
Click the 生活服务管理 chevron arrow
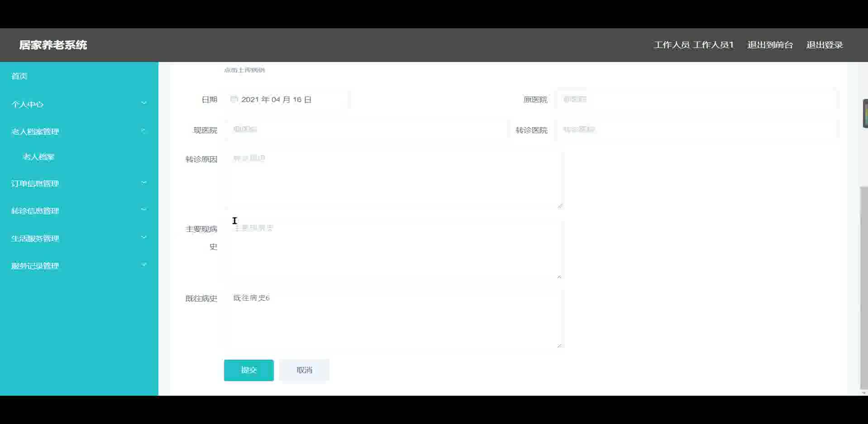click(x=144, y=237)
